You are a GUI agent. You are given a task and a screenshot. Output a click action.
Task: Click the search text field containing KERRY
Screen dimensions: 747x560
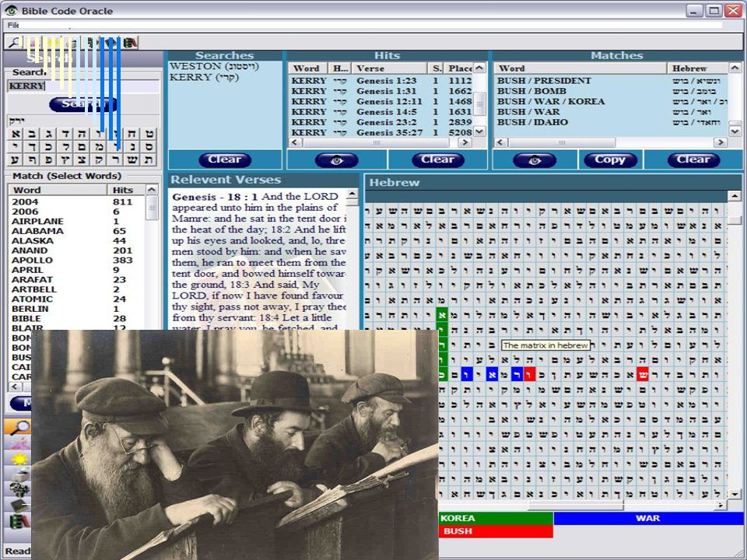pyautogui.click(x=83, y=86)
